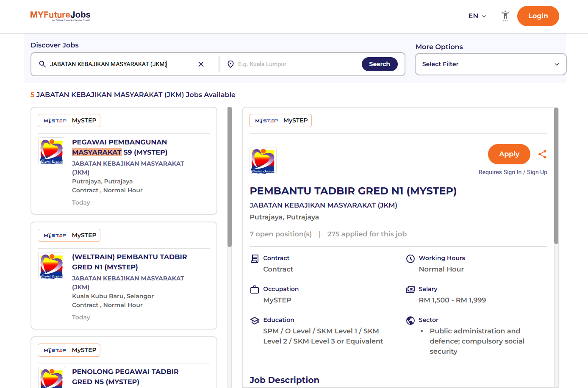588x388 pixels.
Task: Click MySTEP badge on Penolong Pegawai Tadbir card
Action: [69, 350]
